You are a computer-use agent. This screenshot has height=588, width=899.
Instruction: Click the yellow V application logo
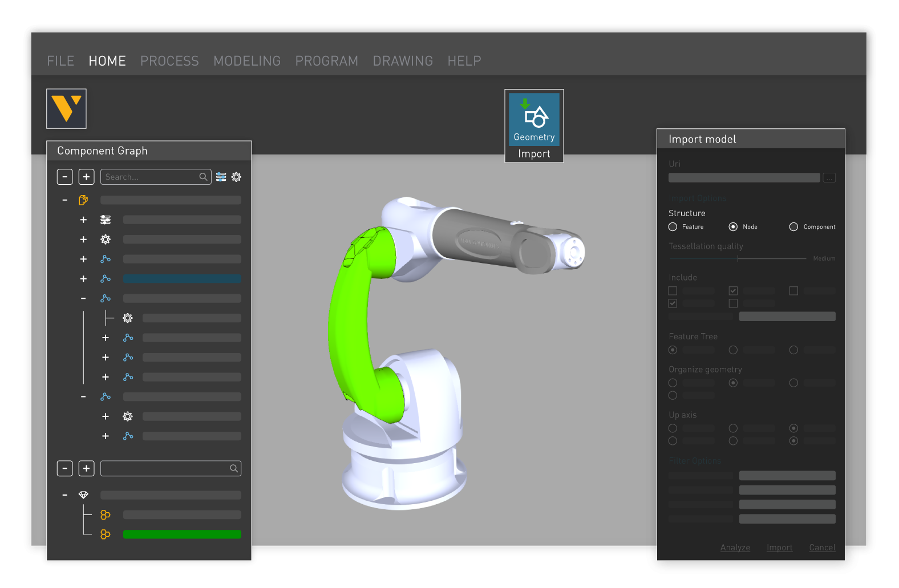66,108
